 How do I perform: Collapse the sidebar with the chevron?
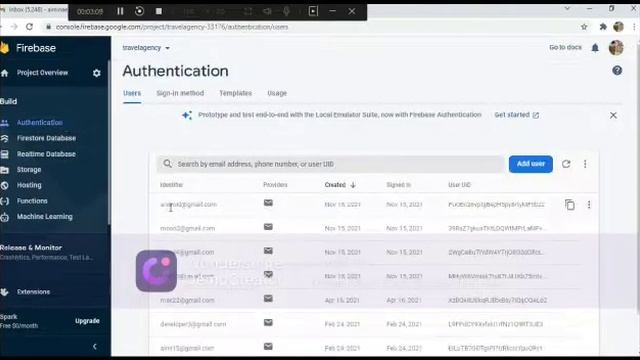pyautogui.click(x=95, y=347)
